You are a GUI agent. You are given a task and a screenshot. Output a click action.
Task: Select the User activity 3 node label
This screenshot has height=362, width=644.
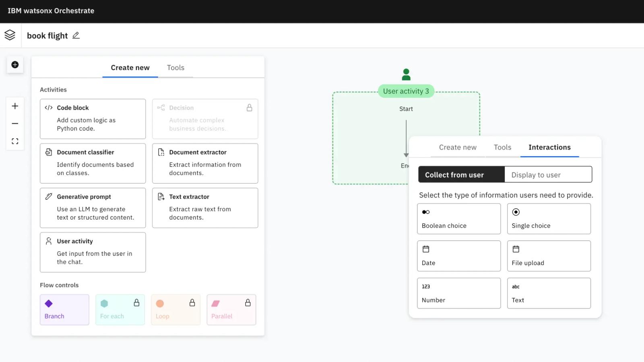pos(406,91)
